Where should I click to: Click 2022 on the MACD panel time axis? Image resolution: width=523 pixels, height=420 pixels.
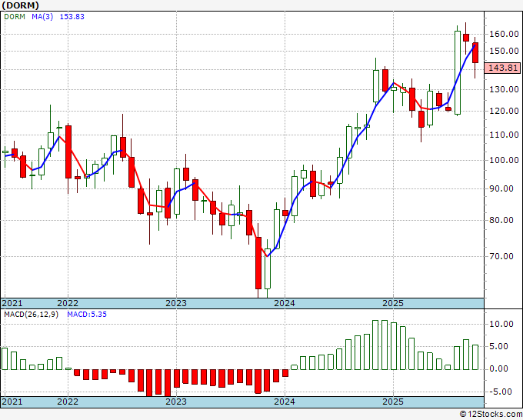click(x=68, y=402)
